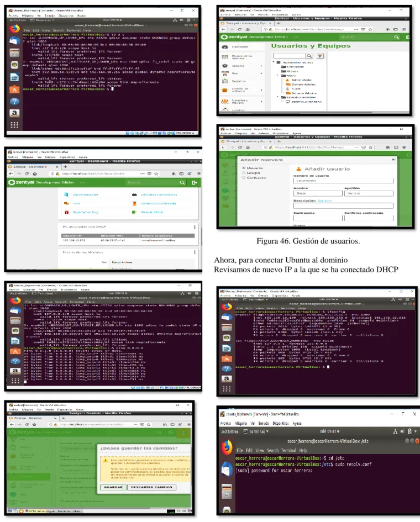Select the Contacto radio option
The width and height of the screenshot is (420, 522).
244,177
